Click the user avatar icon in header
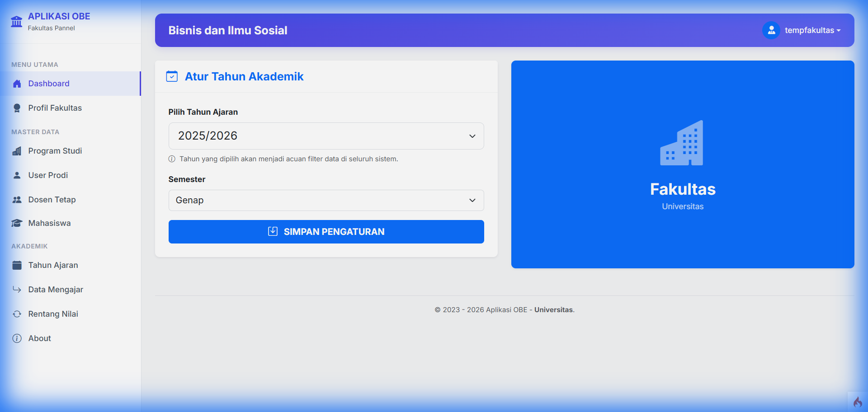The width and height of the screenshot is (868, 412). (x=771, y=30)
